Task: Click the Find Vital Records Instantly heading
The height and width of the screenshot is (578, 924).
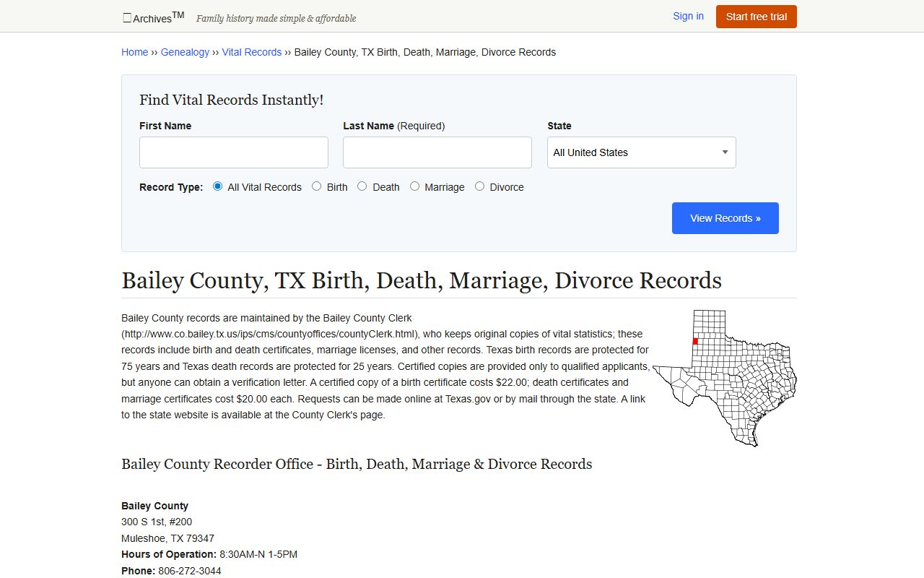Action: (232, 100)
